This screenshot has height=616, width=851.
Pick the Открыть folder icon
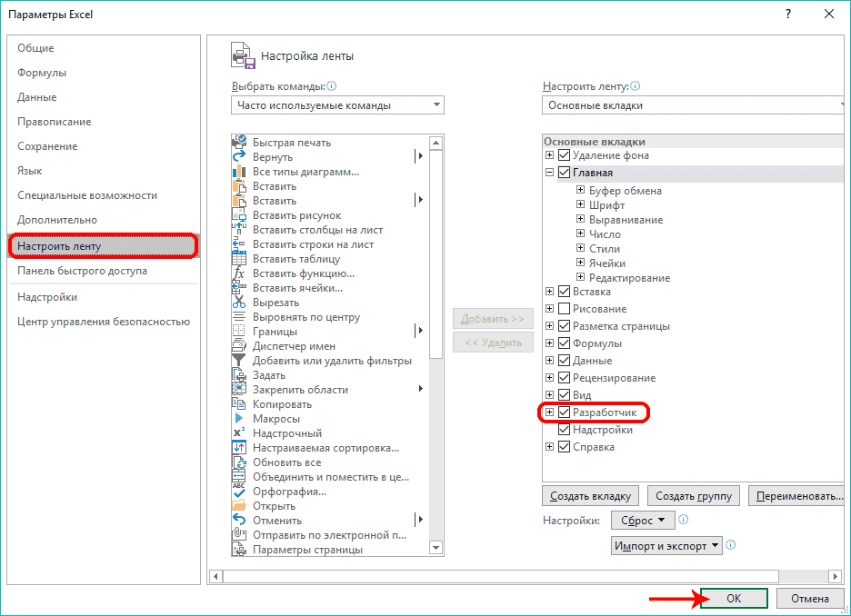[x=239, y=506]
